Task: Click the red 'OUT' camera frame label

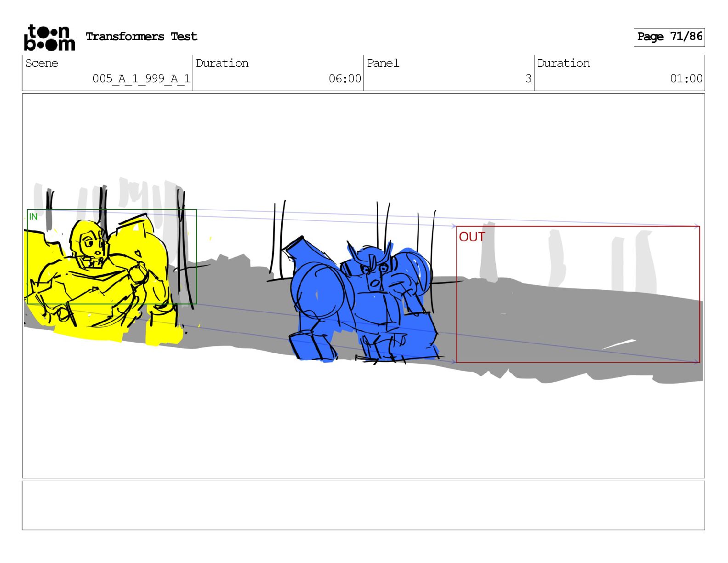Action: coord(472,237)
